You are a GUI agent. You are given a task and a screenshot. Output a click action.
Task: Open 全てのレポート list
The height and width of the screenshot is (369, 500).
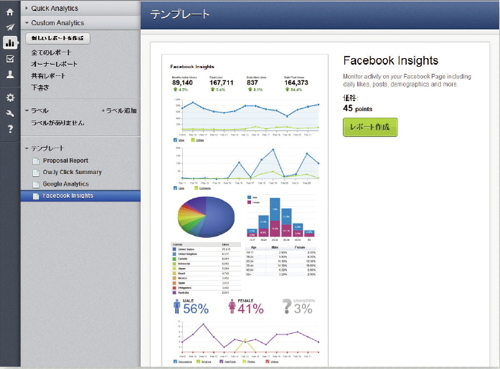51,52
